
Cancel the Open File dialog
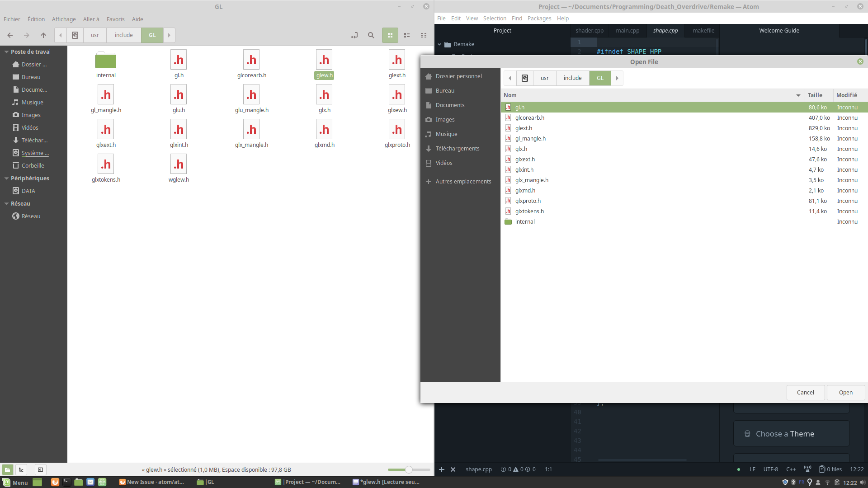tap(805, 392)
